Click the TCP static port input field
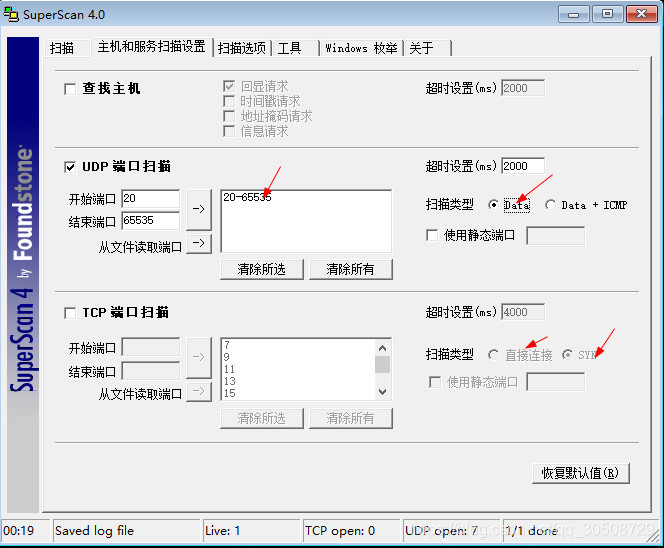Screen dimensions: 664x548 point(556,382)
